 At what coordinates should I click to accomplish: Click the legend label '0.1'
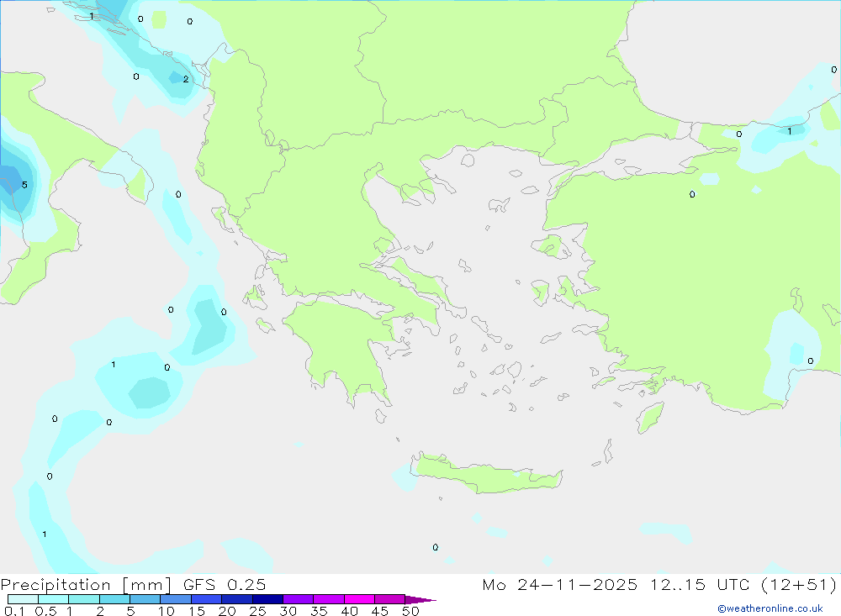14,611
